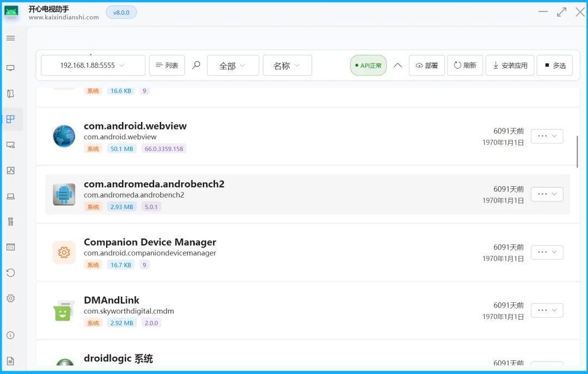
Task: Click the info circle sidebar icon
Action: pyautogui.click(x=10, y=335)
